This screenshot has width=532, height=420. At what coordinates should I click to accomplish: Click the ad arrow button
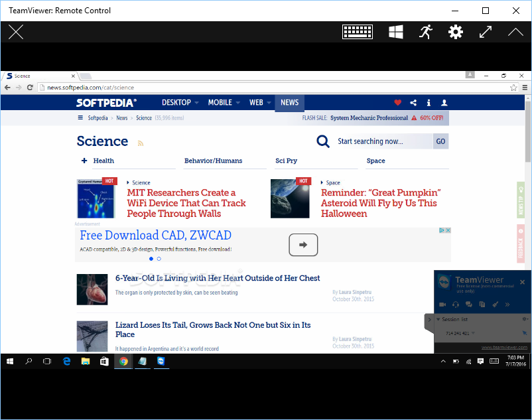[303, 245]
